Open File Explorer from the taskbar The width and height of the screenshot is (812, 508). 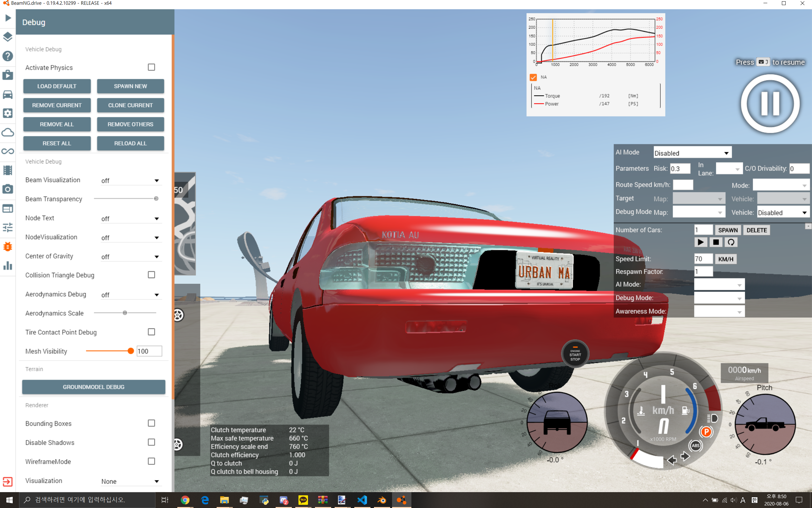[x=225, y=500]
